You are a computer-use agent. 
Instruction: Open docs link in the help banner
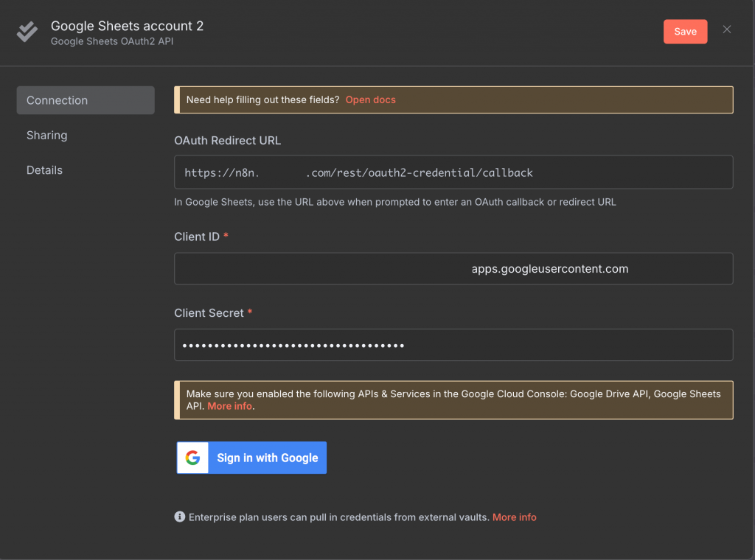tap(370, 100)
